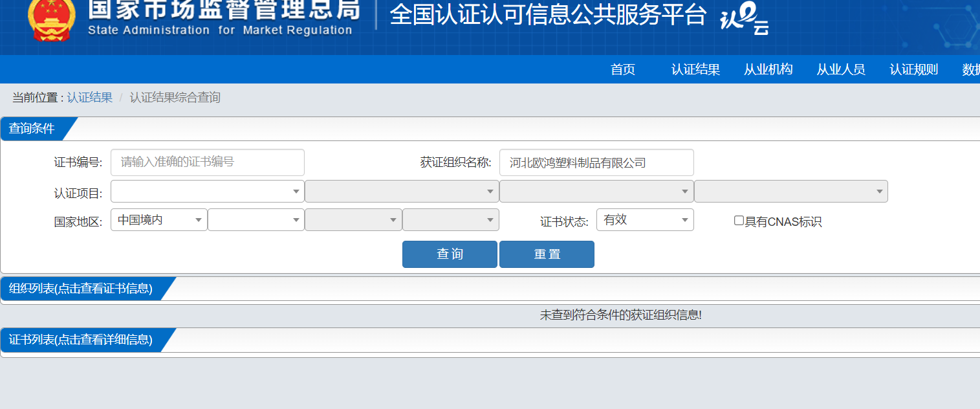Viewport: 980px width, 409px height.
Task: Go to the 首页 menu item
Action: coord(623,70)
